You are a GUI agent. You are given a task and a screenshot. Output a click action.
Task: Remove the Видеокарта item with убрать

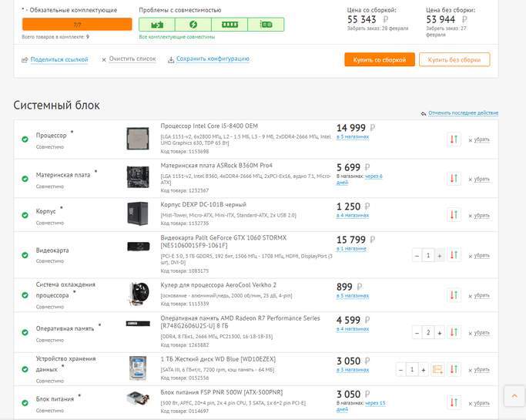coord(482,256)
